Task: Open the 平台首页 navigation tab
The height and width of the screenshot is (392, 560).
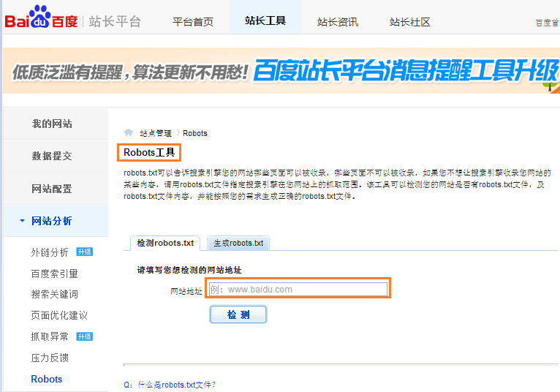Action: [x=193, y=22]
